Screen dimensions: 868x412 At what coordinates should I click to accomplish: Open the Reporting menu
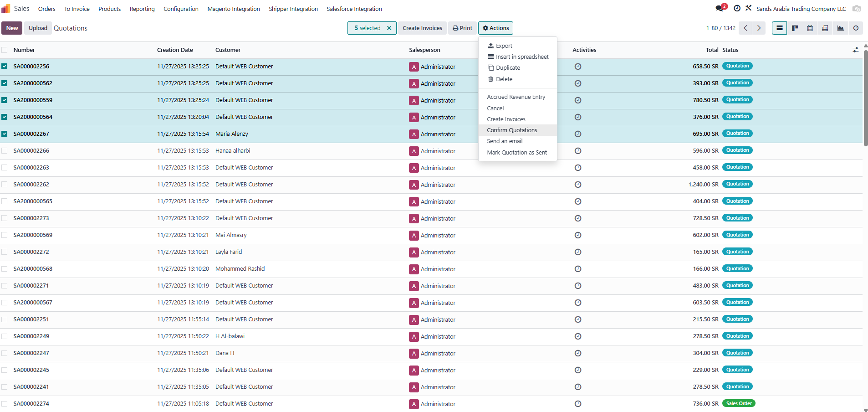click(142, 9)
